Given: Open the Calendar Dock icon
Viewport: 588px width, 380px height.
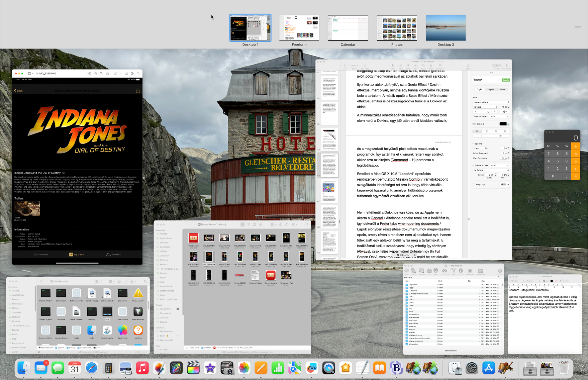Looking at the screenshot, I should tap(75, 368).
